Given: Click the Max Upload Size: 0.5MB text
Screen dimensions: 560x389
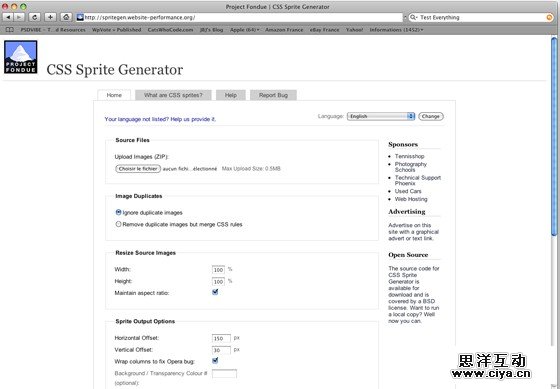Looking at the screenshot, I should click(251, 169).
